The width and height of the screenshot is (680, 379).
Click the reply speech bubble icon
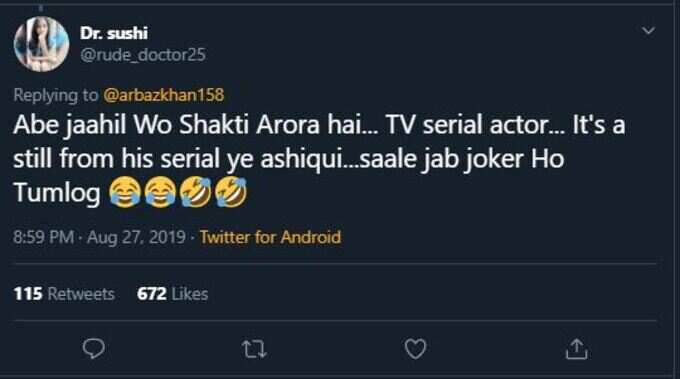pos(94,349)
